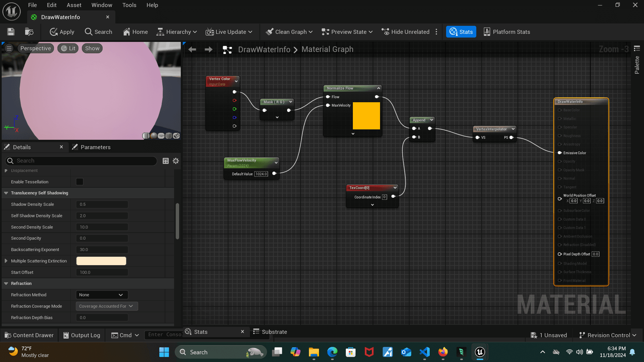Collapse Translucency Self Shadowing section
644x362 pixels.
[x=6, y=193]
